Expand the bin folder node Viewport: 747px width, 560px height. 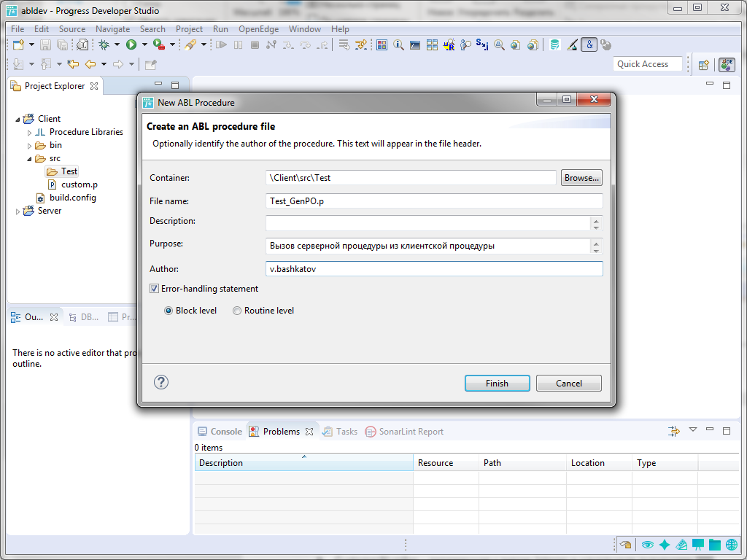tap(29, 146)
